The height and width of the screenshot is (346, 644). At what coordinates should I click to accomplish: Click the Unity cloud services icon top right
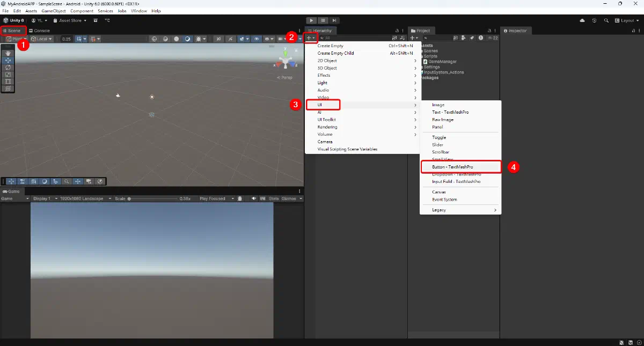point(582,20)
